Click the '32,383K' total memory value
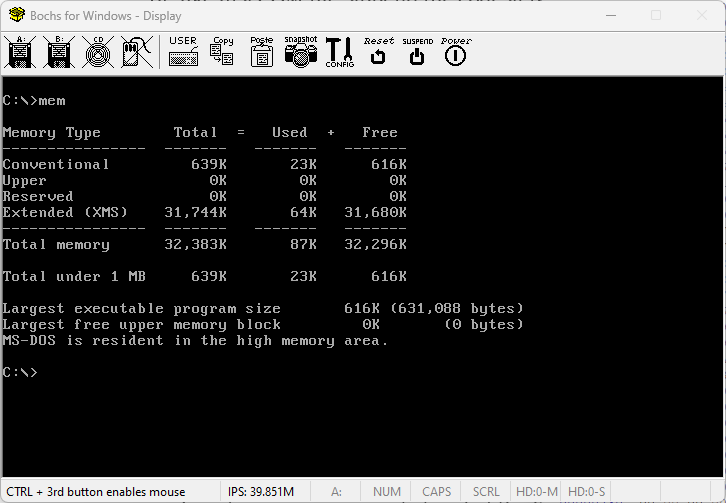 pos(195,245)
